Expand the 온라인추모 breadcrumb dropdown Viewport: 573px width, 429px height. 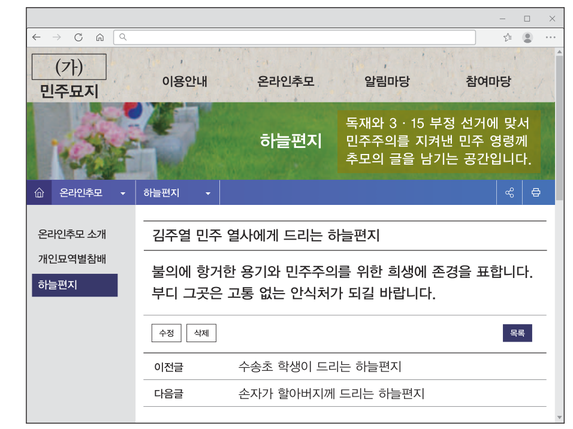click(94, 193)
